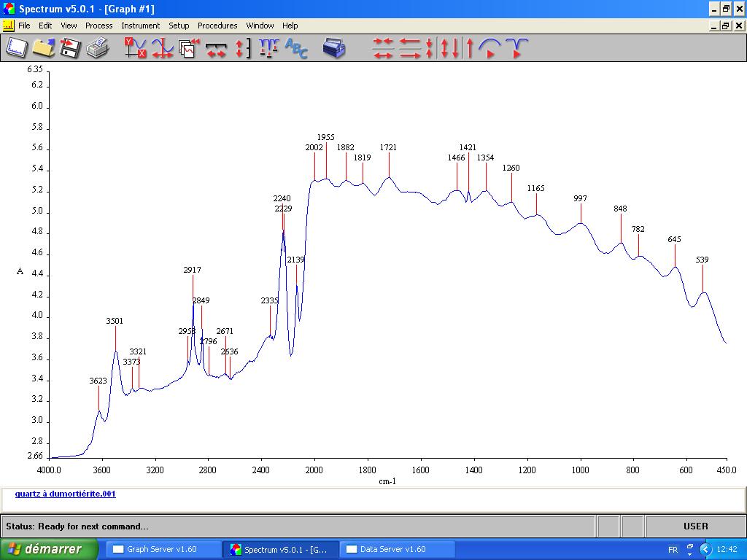Click the last toolbar icon with downward curve
Screen dimensions: 747x560
tap(516, 48)
